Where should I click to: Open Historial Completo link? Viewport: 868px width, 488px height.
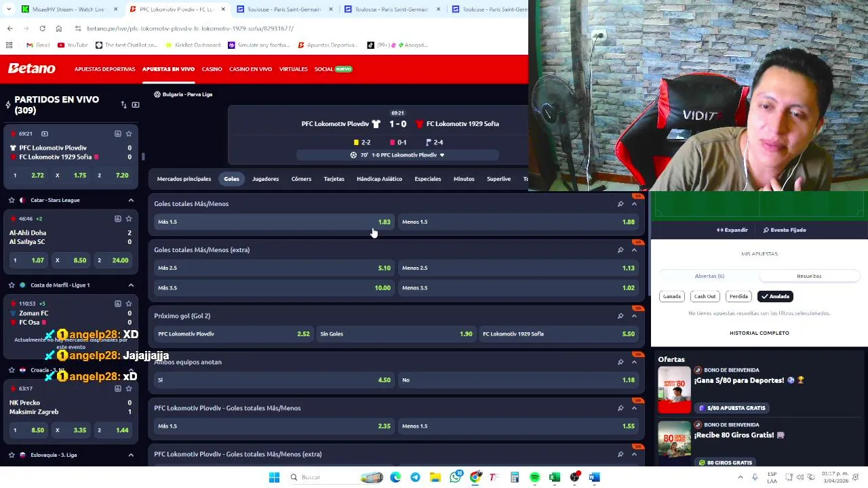click(x=759, y=333)
